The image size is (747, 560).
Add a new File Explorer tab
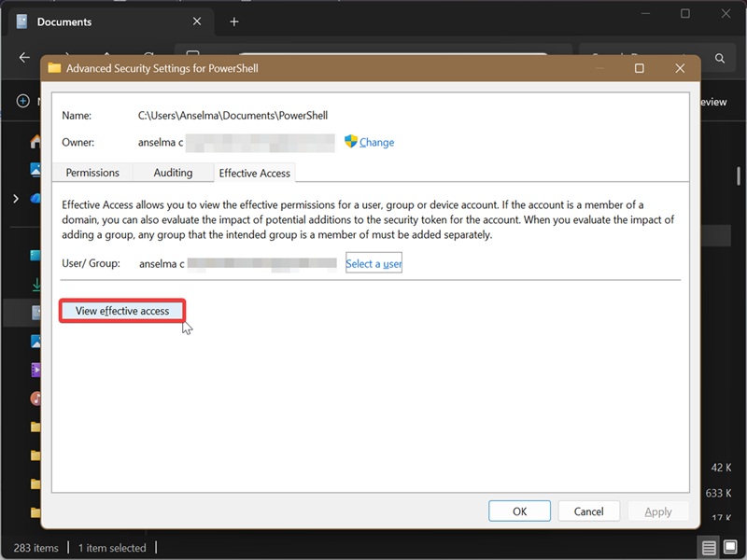click(x=234, y=21)
